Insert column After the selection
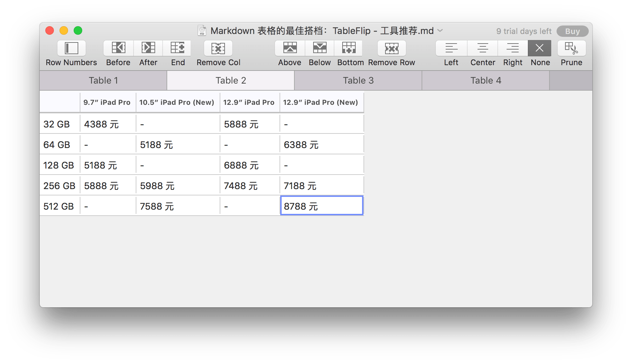632x364 pixels. [148, 48]
